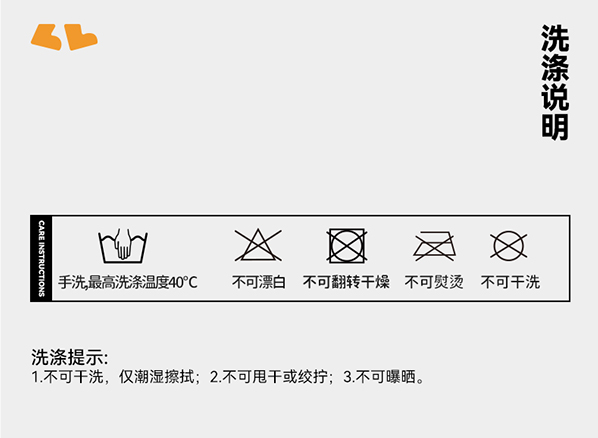Select the 不可干洗 label under circle icon
Image resolution: width=598 pixels, height=438 pixels.
510,282
